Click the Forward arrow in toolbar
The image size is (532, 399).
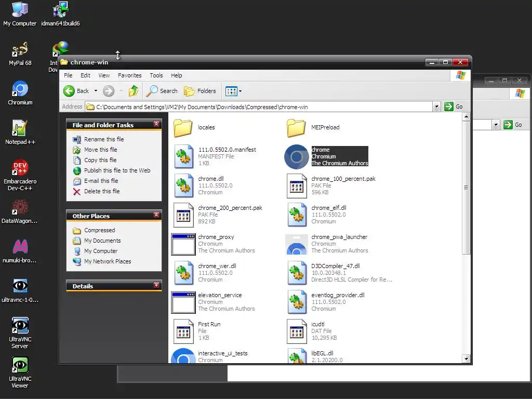tap(109, 91)
